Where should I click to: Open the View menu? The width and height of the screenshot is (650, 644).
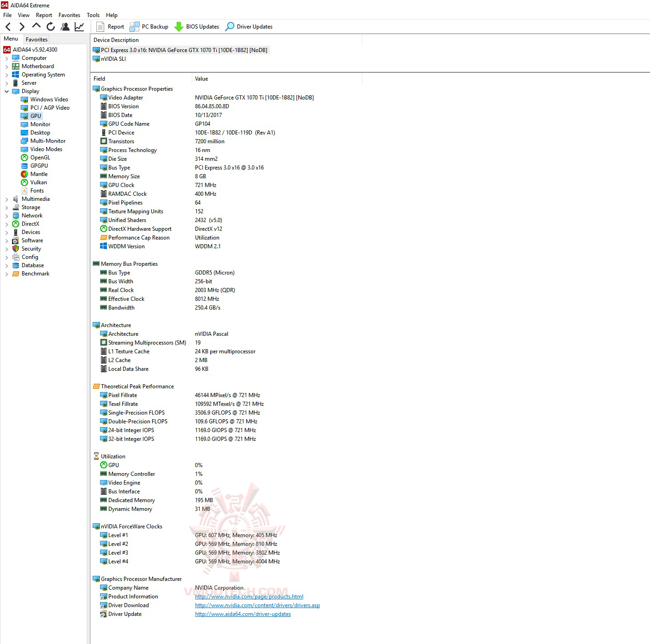(x=24, y=15)
